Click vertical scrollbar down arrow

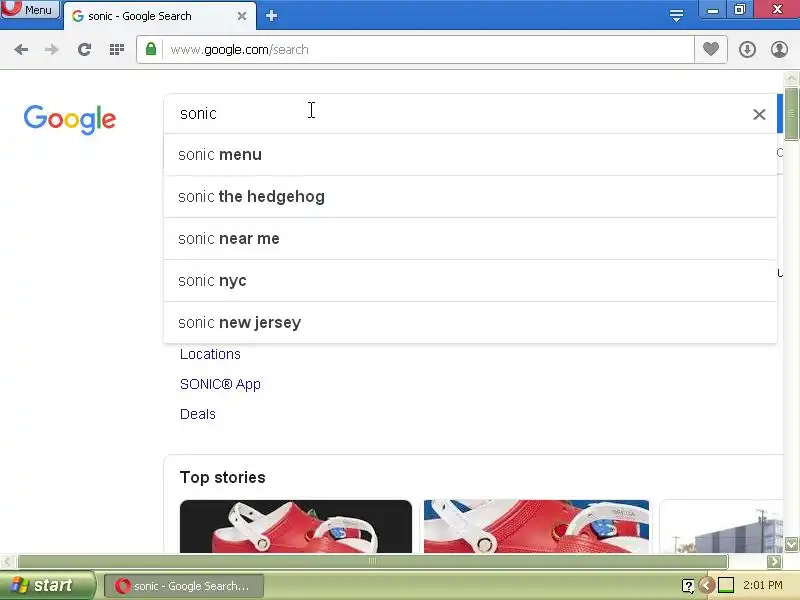click(791, 544)
